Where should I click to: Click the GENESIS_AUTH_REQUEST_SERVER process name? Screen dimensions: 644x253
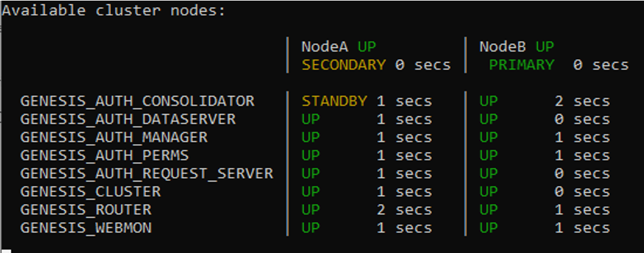pos(147,174)
